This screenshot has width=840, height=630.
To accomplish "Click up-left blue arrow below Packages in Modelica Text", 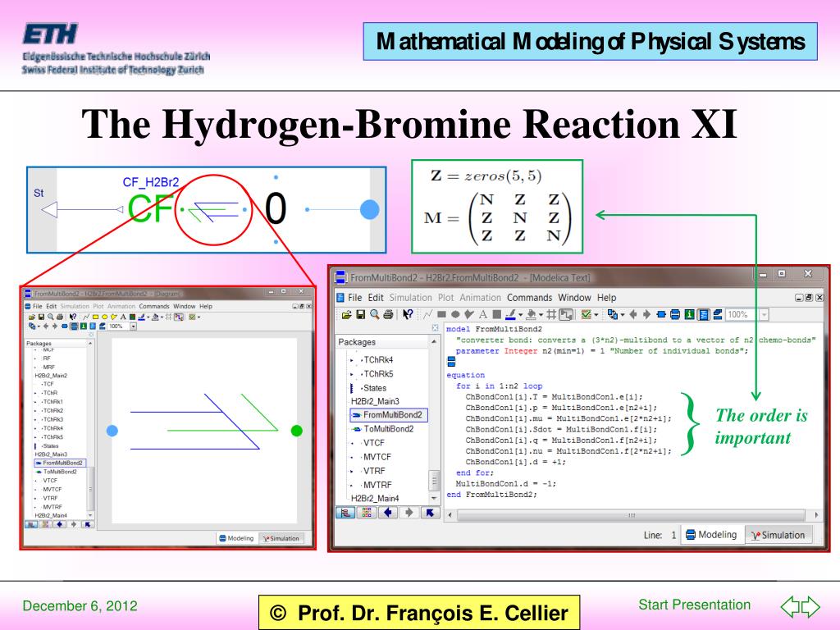I will [x=430, y=513].
